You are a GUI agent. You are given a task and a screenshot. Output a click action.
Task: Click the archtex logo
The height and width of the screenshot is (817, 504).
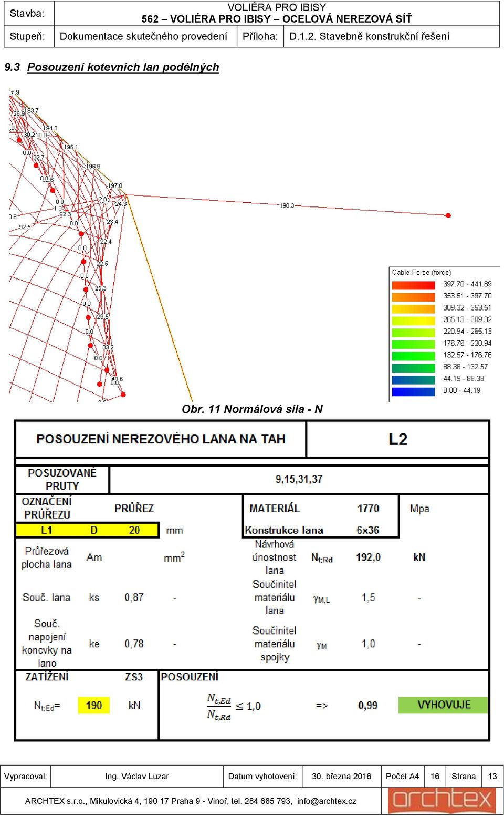pyautogui.click(x=442, y=801)
